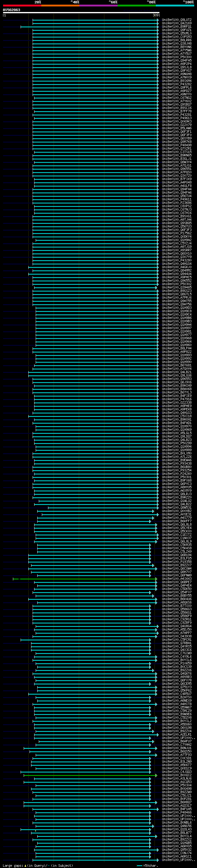
Task: Open hit UniRef100_Q8W531
Action: coord(176,507)
